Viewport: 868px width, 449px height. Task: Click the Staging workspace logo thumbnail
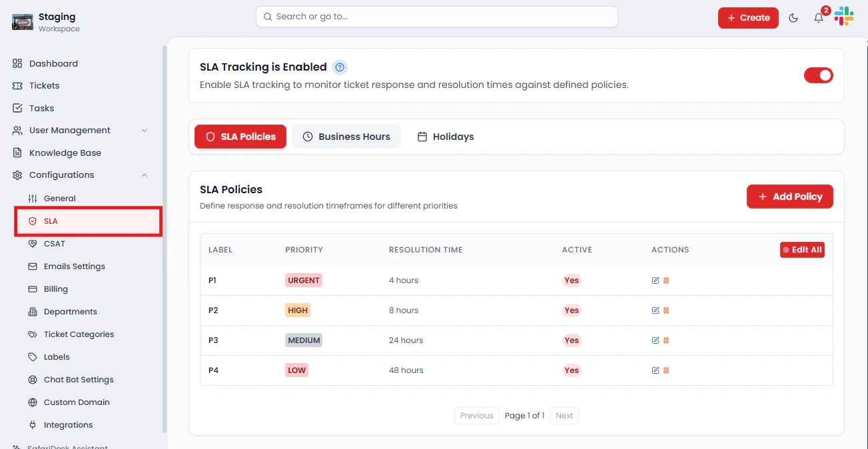coord(23,22)
